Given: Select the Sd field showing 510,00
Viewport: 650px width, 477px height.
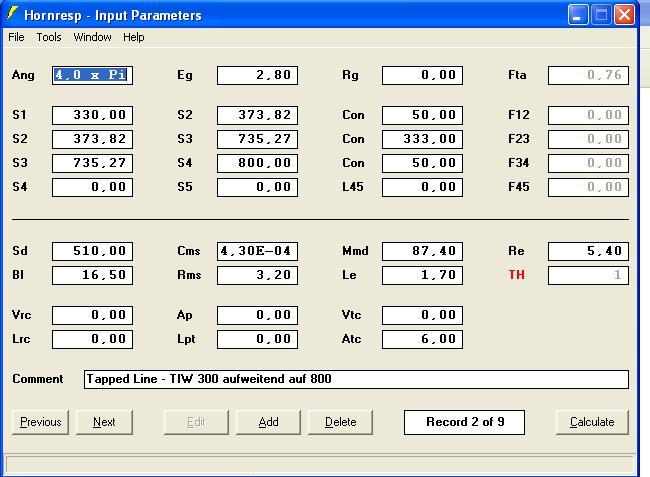Looking at the screenshot, I should coord(92,251).
